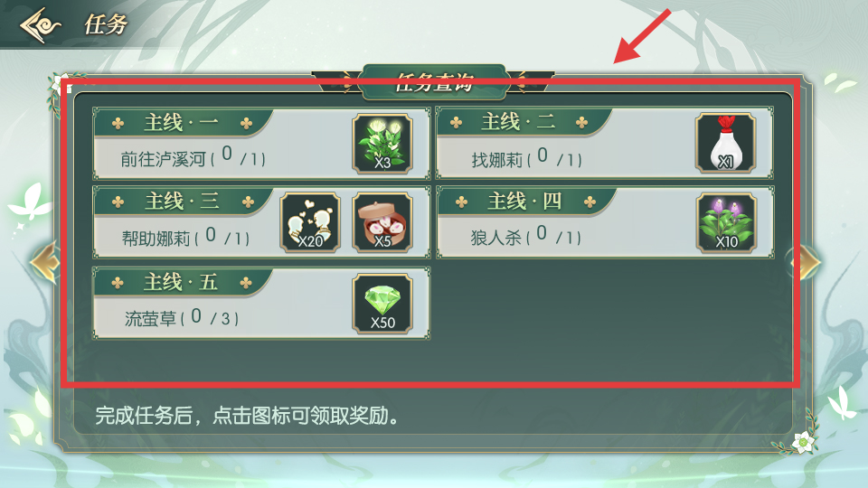The height and width of the screenshot is (488, 868).
Task: Claim the green gem X50 reward
Action: [382, 304]
